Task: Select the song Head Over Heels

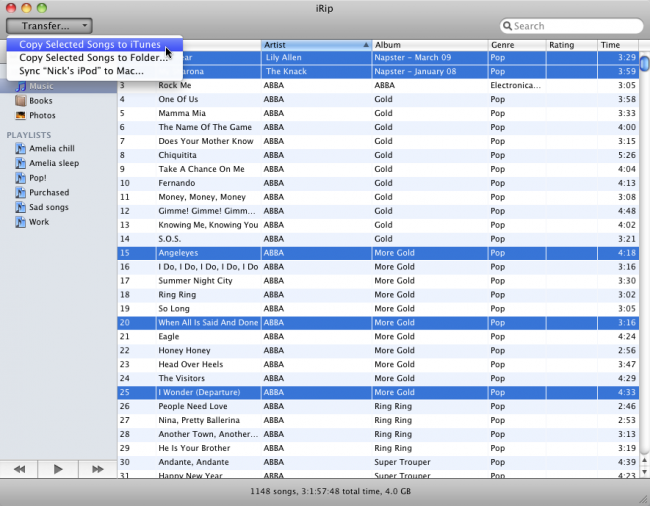Action: (378, 364)
